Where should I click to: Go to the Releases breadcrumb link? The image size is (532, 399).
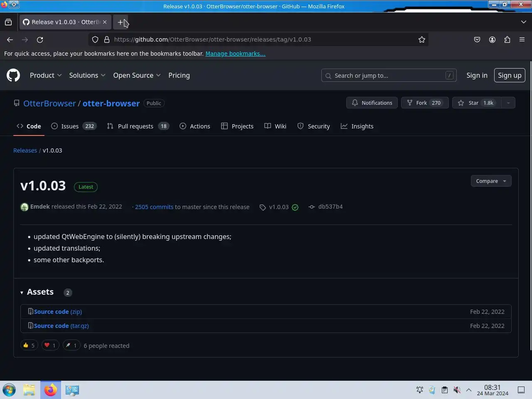[25, 150]
